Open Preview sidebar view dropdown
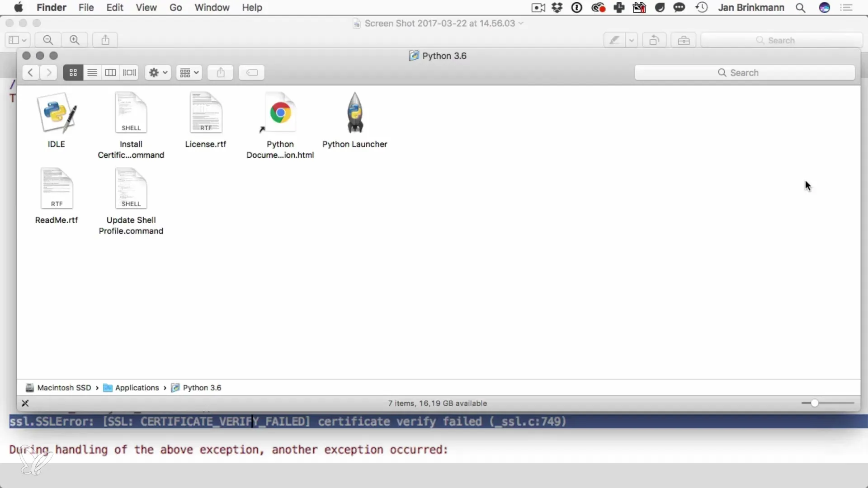This screenshot has width=868, height=488. click(18, 40)
